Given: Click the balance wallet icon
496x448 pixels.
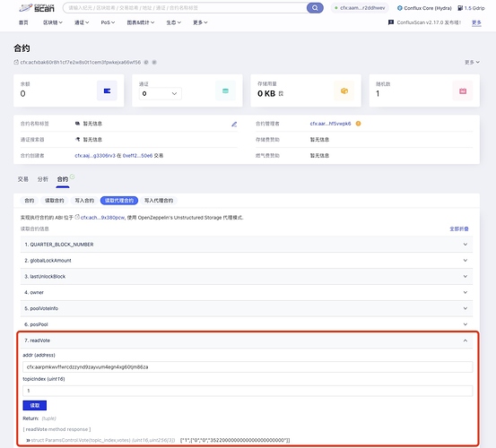Looking at the screenshot, I should click(107, 90).
